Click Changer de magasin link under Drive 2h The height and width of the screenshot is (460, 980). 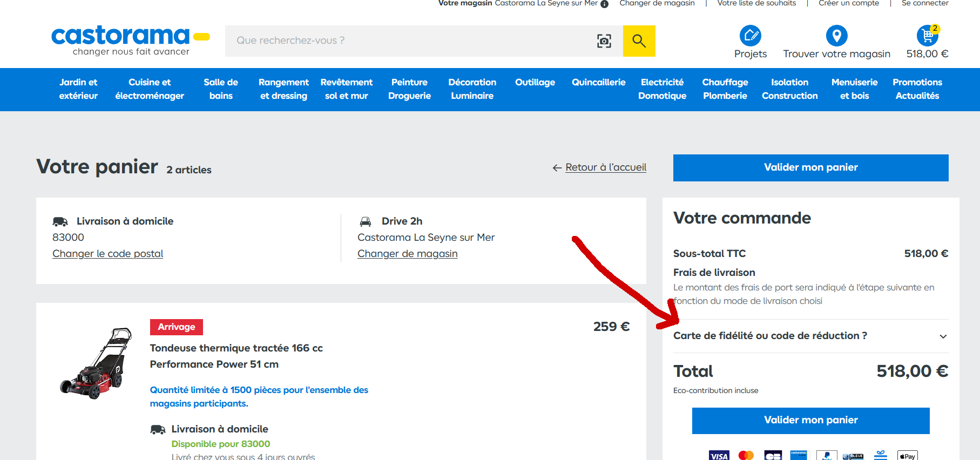(408, 254)
